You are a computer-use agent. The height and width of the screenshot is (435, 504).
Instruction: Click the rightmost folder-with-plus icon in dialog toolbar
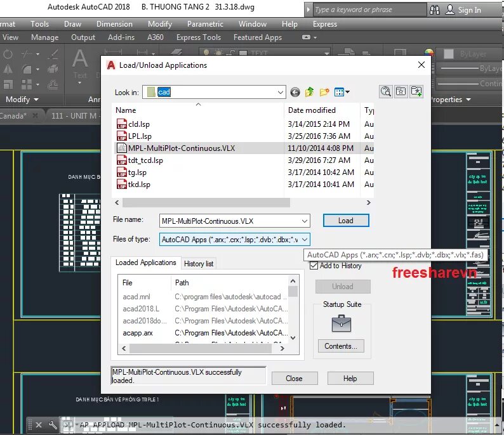point(416,91)
